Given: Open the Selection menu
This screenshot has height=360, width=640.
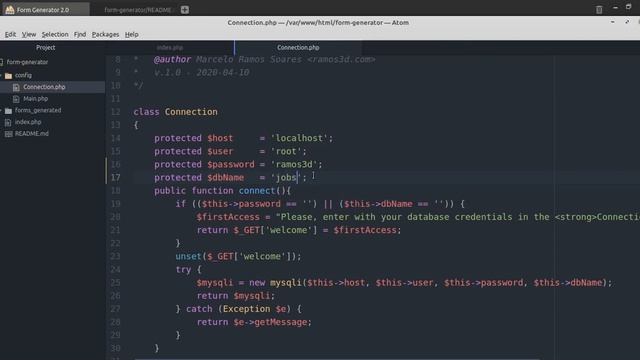Looking at the screenshot, I should point(55,34).
